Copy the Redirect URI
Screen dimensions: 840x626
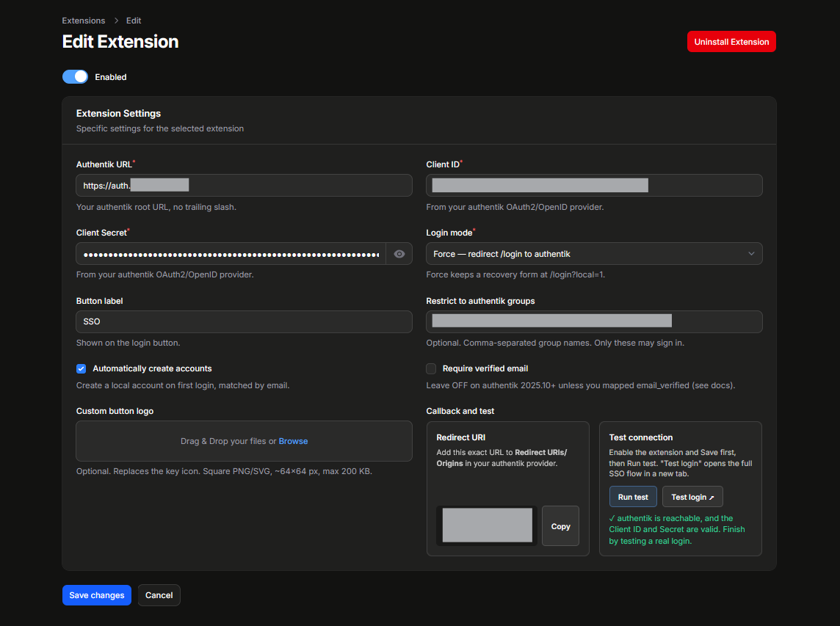point(560,526)
